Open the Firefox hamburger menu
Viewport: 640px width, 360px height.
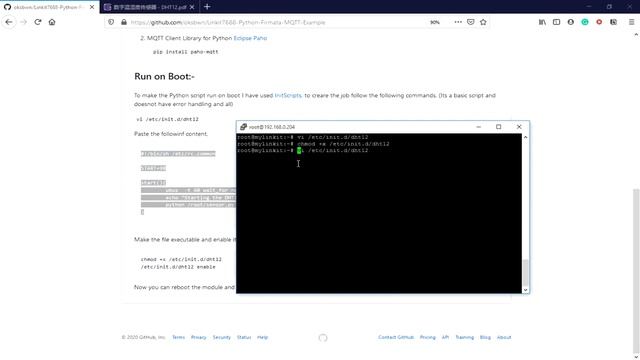tap(631, 22)
